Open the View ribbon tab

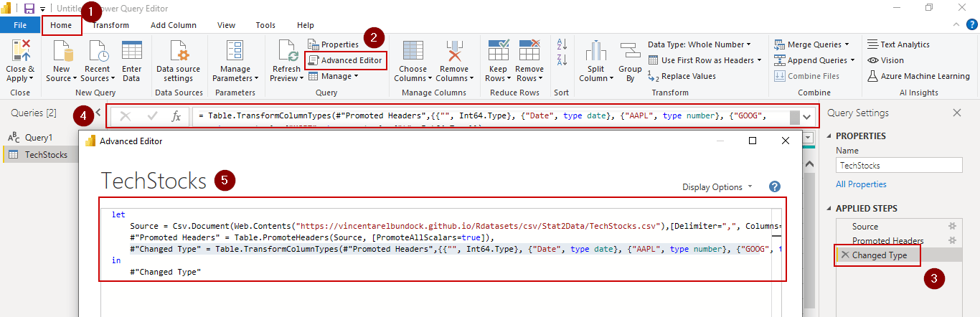coord(226,25)
